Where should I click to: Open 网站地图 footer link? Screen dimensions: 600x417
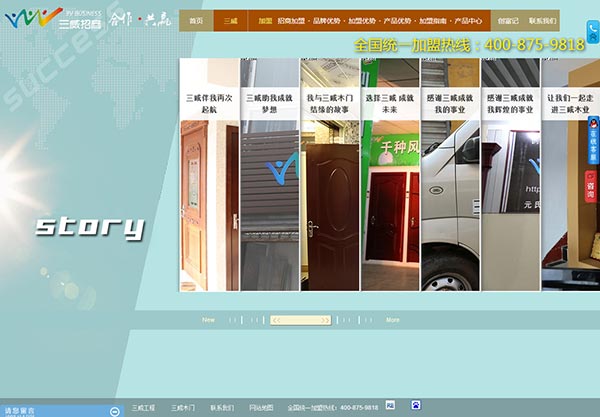[x=261, y=408]
